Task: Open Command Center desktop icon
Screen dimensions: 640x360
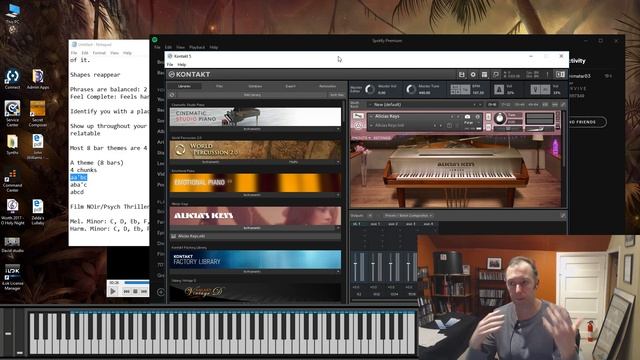Action: tap(12, 181)
